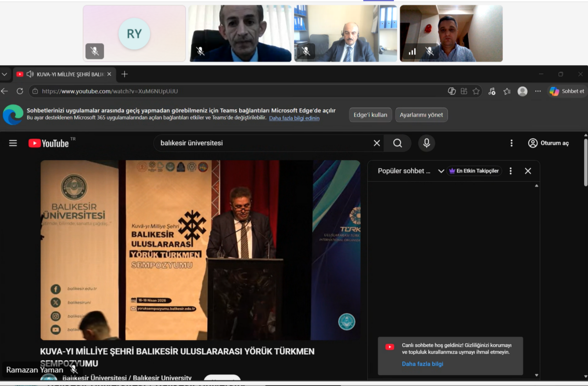Clear the search query with the X icon
588x386 pixels.
point(376,143)
